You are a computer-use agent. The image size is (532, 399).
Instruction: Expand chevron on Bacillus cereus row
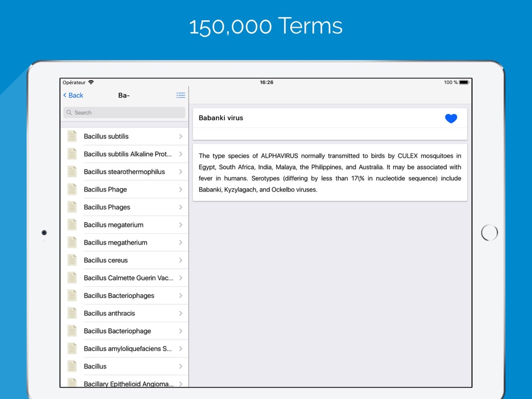181,260
